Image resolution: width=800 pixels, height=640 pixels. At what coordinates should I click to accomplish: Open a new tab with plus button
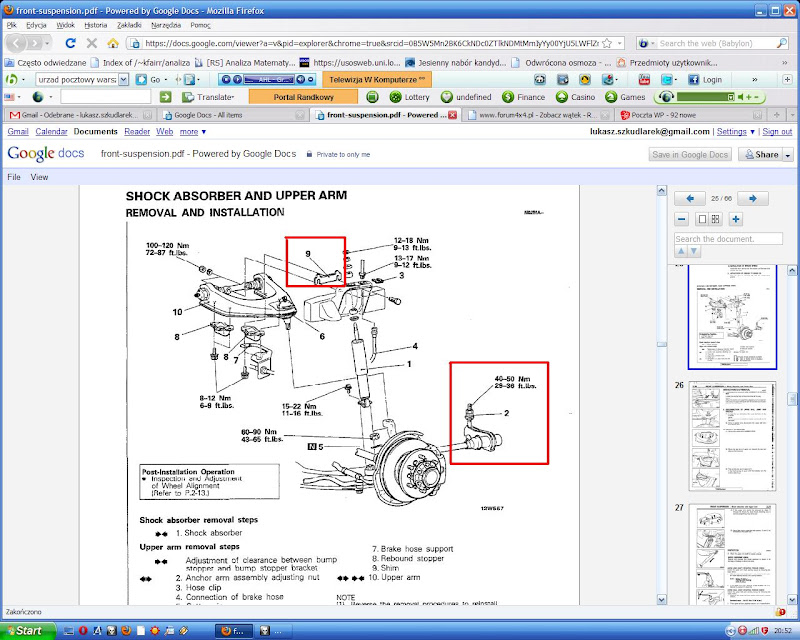coord(777,115)
